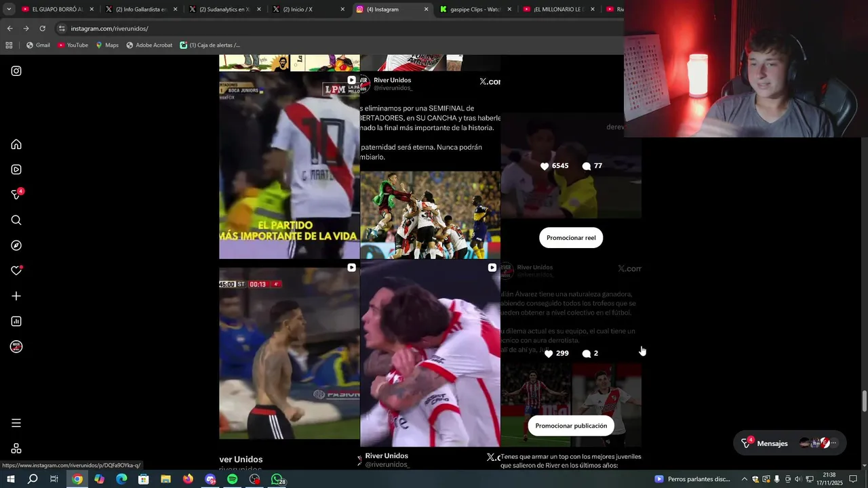This screenshot has height=488, width=868.
Task: Open the Caja de alertas bookmark
Action: click(x=210, y=45)
